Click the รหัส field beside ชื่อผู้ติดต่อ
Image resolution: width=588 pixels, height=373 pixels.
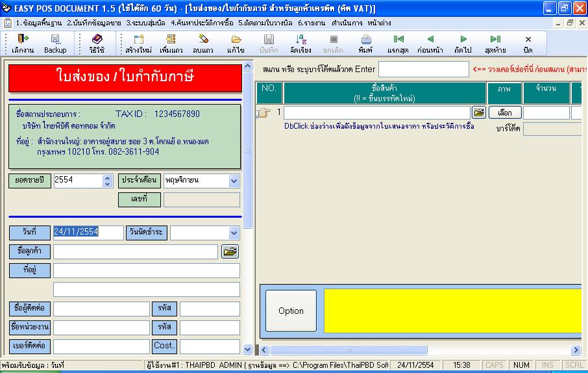[x=210, y=309]
